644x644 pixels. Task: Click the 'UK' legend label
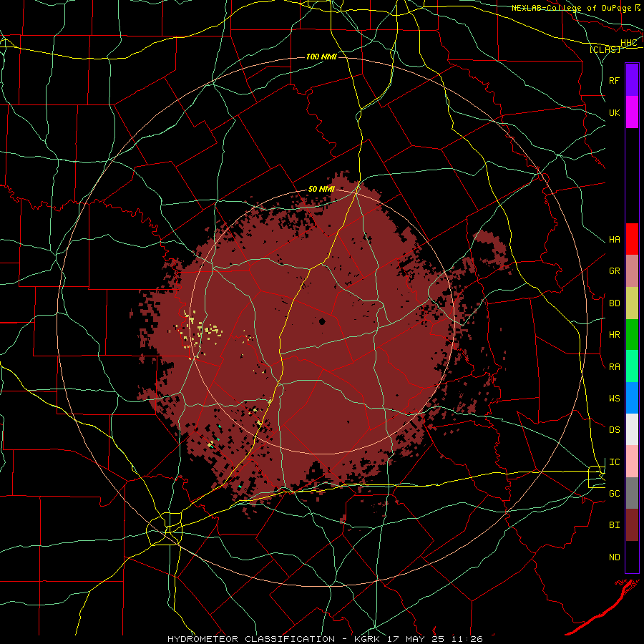614,112
